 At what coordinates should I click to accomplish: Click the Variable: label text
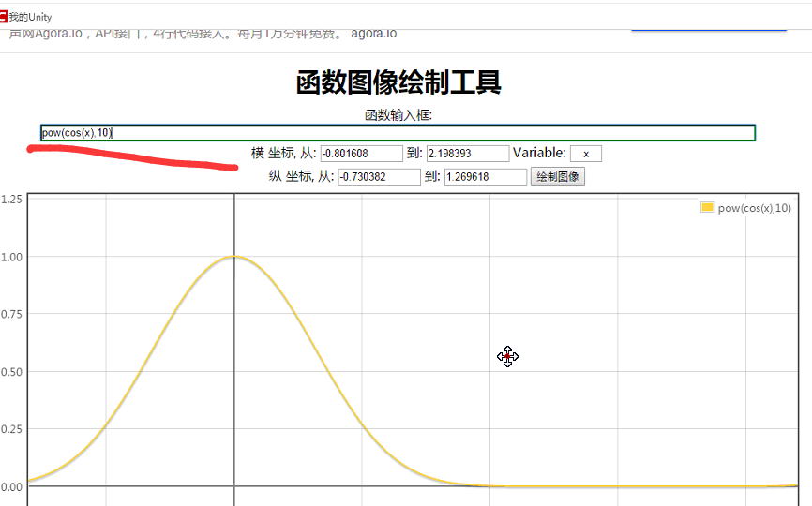point(539,153)
